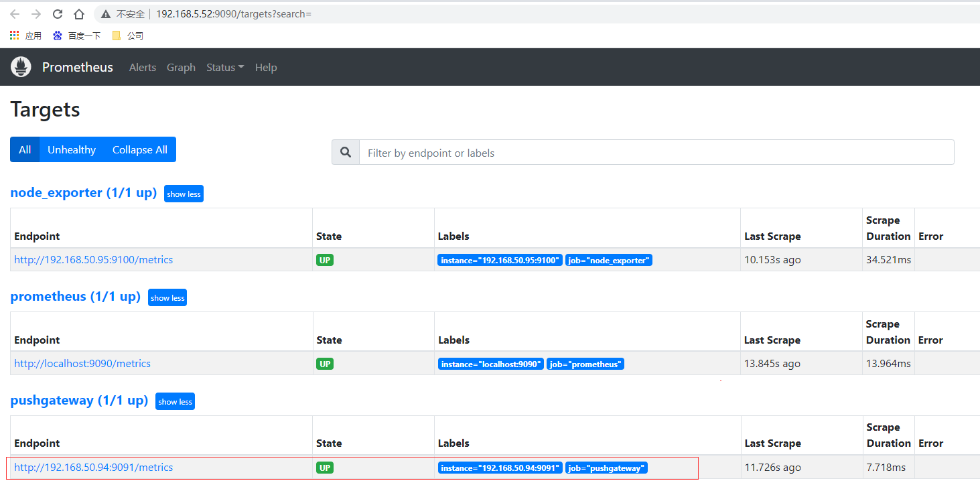Click the Prometheus brand name
Screen dimensions: 980x485
pos(78,67)
